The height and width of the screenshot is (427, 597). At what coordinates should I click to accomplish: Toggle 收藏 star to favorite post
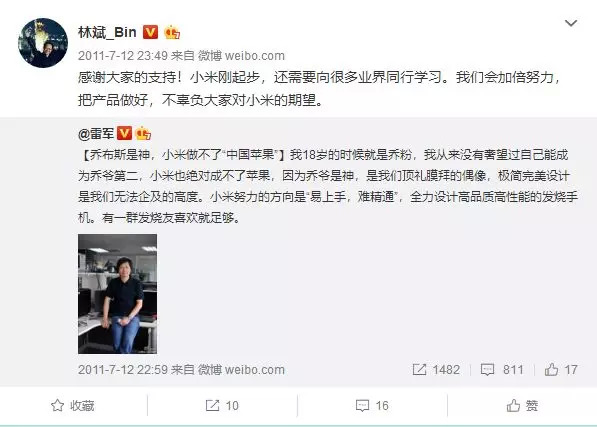click(x=72, y=406)
